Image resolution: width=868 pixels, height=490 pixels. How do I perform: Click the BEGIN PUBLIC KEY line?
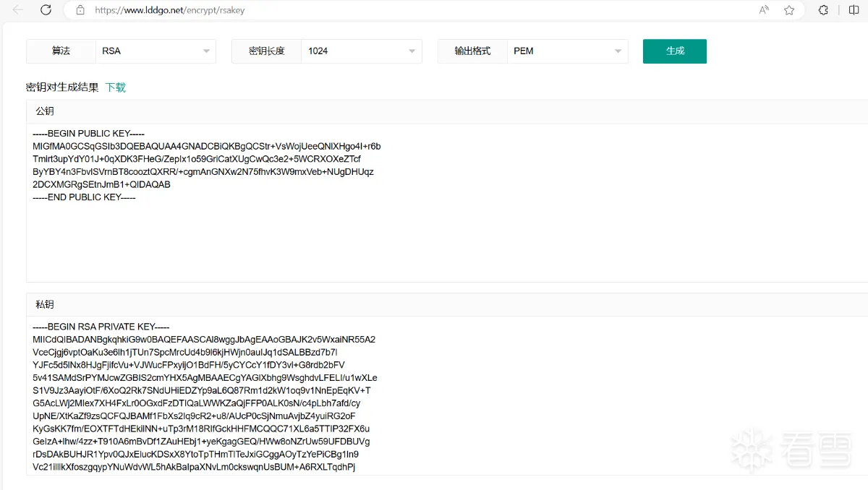[89, 134]
